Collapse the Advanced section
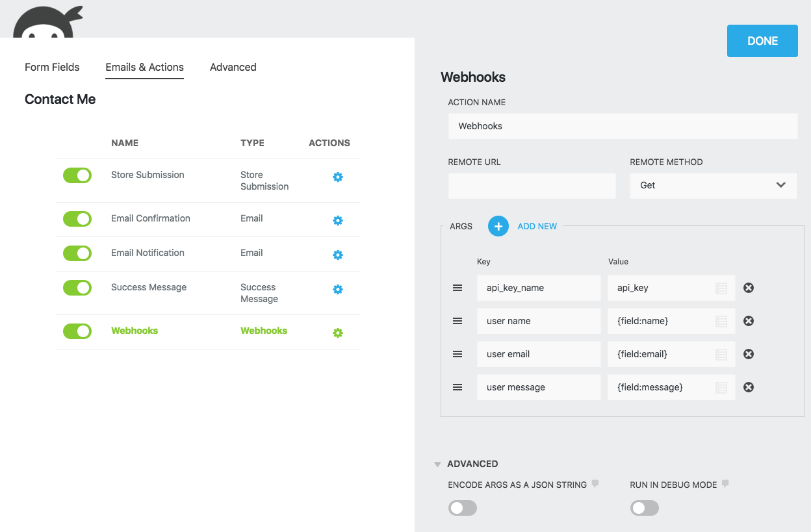 coord(437,464)
